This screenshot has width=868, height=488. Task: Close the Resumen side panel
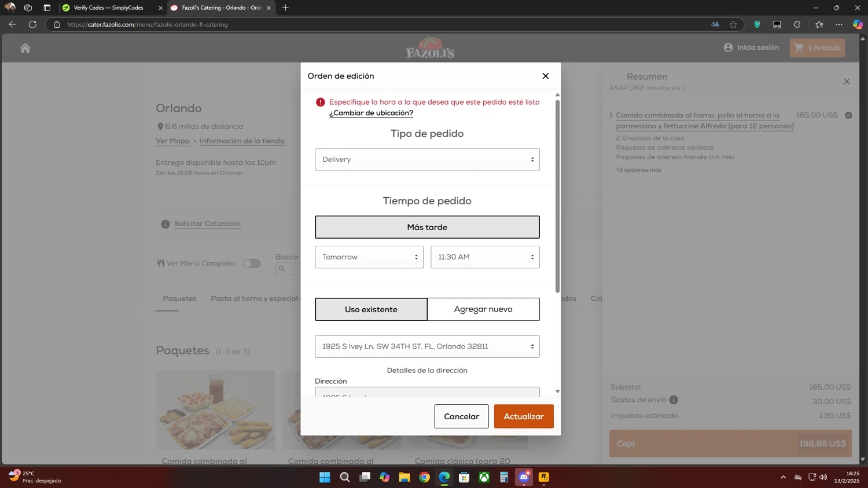coord(846,82)
